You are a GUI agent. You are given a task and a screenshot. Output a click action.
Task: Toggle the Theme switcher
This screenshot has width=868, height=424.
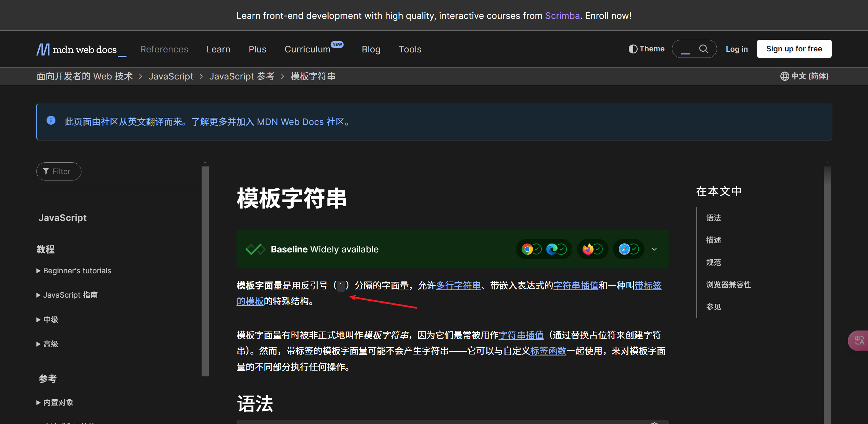tap(647, 49)
